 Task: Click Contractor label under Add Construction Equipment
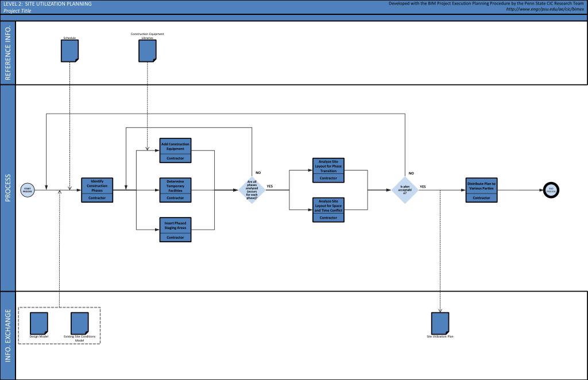click(176, 158)
